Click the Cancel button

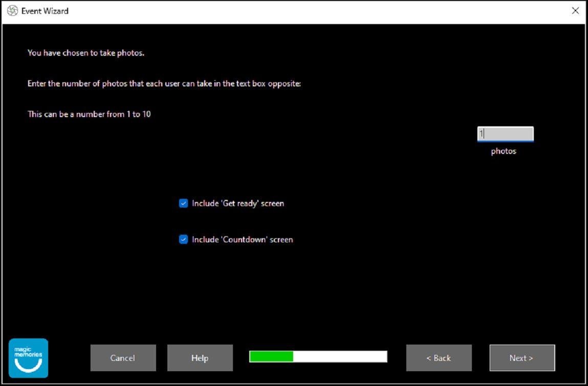[123, 358]
